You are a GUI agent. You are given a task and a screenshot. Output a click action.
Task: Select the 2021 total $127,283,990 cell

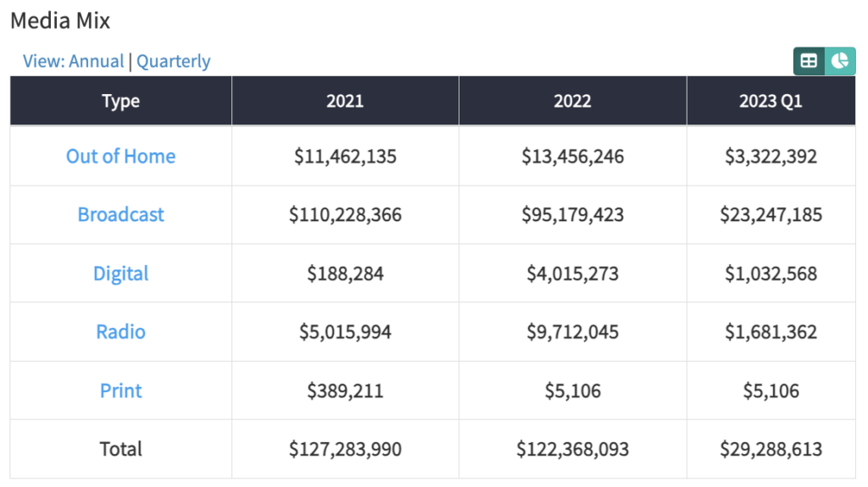click(345, 449)
